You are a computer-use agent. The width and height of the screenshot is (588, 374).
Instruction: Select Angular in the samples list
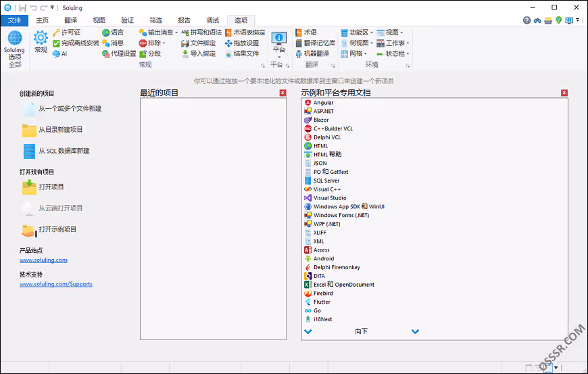319,102
